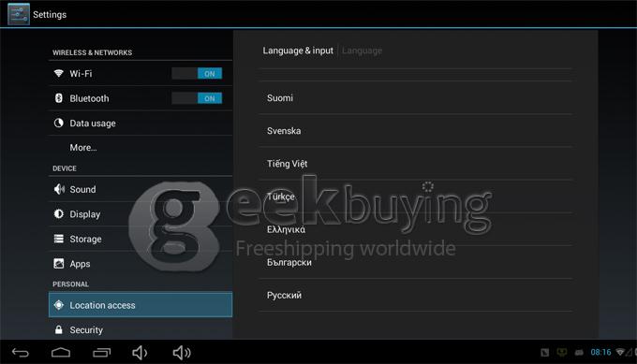The image size is (637, 364).
Task: Tap the Back navigation arrow
Action: coord(20,353)
